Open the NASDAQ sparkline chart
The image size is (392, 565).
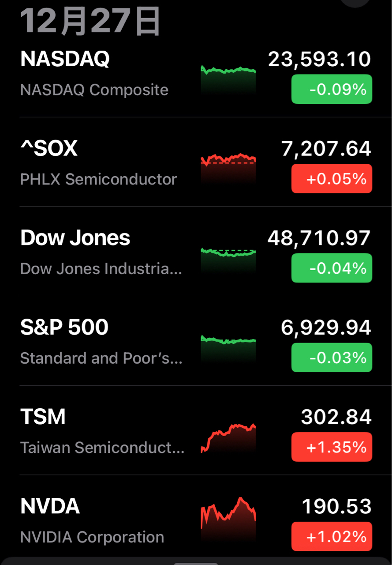[x=228, y=80]
